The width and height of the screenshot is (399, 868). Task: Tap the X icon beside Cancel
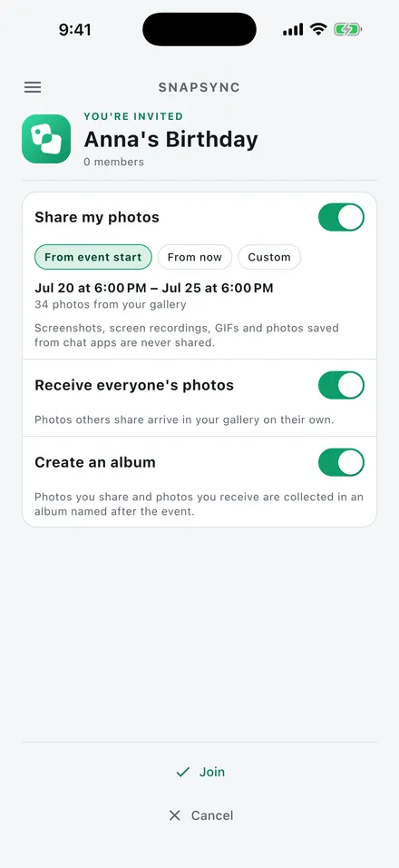(175, 815)
